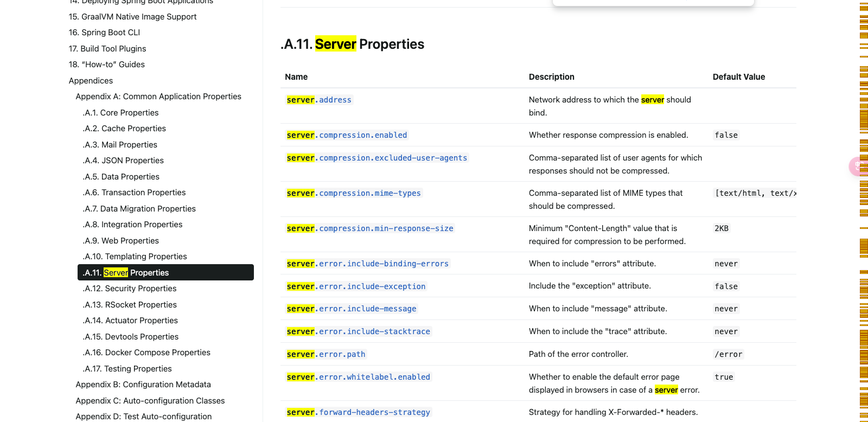The image size is (868, 422).
Task: Click the 2KB default value
Action: [x=722, y=228]
